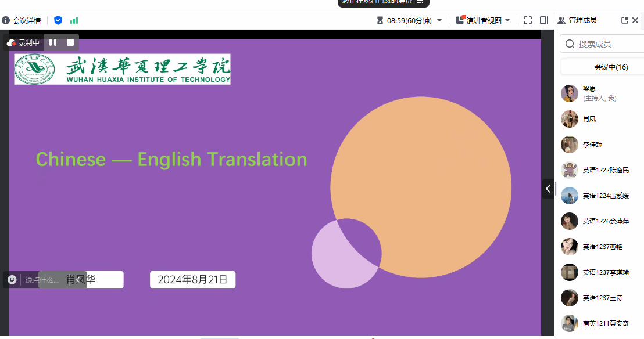644x339 pixels.
Task: Expand the meeting timer dropdown
Action: click(439, 20)
